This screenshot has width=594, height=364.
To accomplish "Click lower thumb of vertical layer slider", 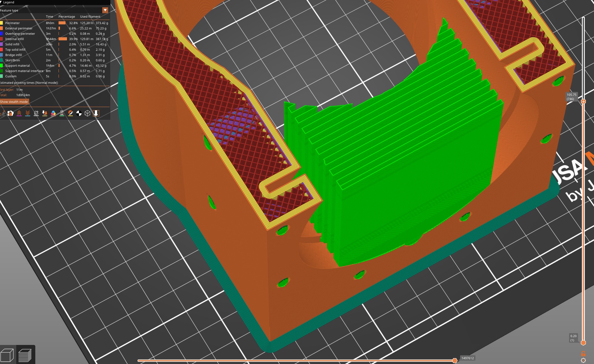I will (583, 343).
